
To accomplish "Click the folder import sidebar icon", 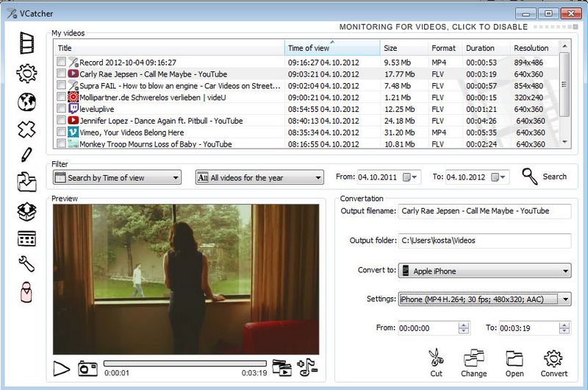I will tap(26, 182).
